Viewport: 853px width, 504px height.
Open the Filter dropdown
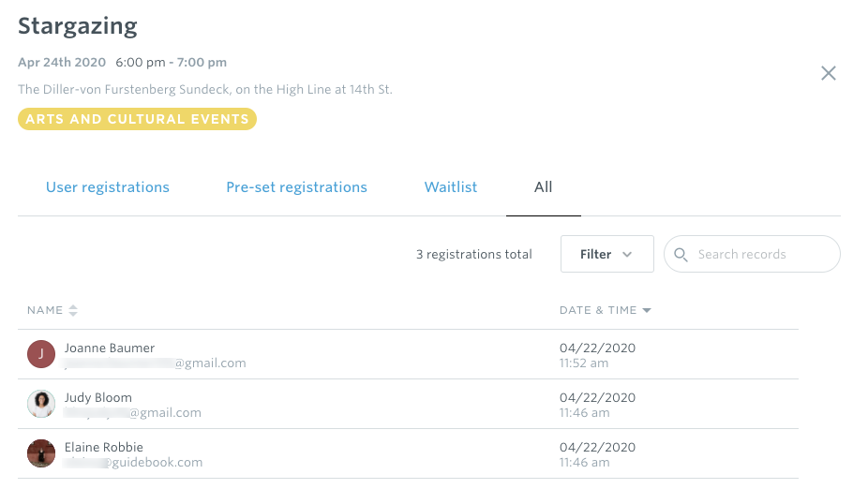tap(607, 254)
